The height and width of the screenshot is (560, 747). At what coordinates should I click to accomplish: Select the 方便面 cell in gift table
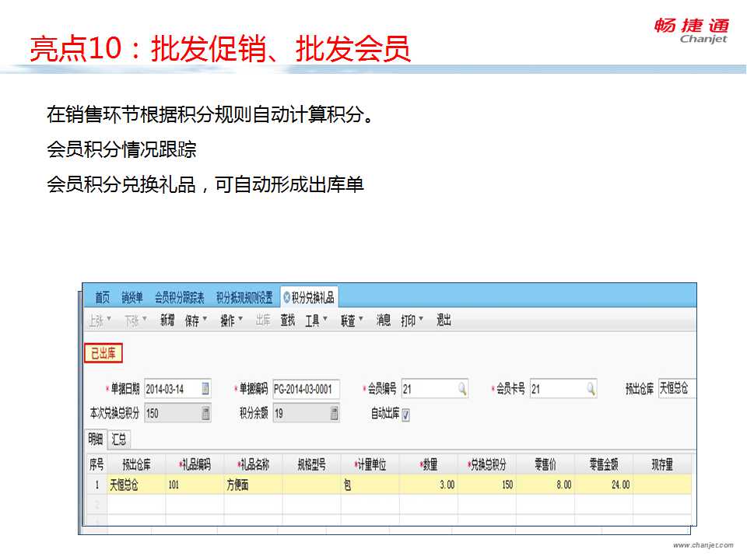pos(253,485)
